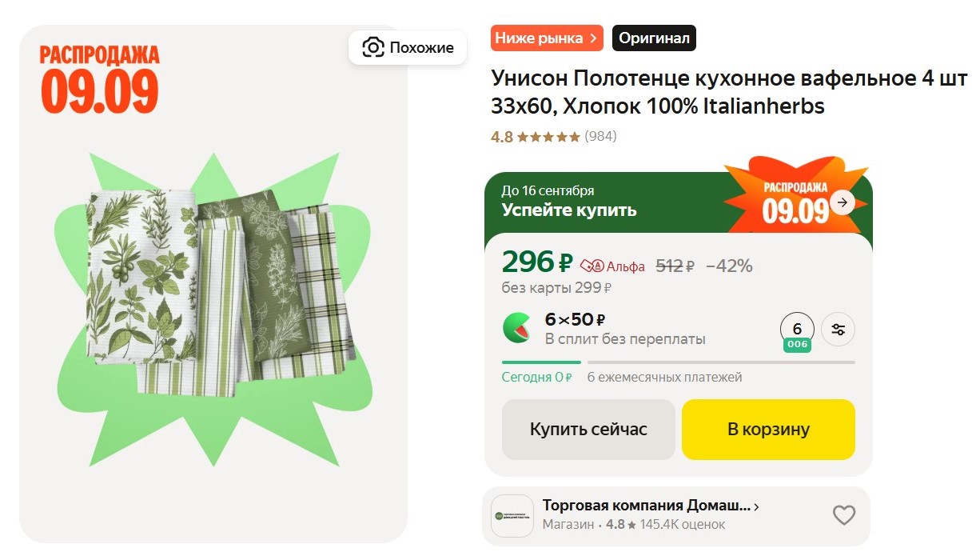Select the 6-month installment circle
This screenshot has height=560, width=980.
(797, 330)
